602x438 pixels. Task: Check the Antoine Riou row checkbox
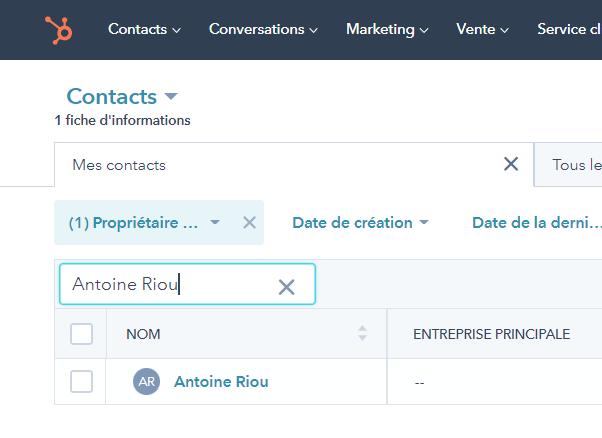tap(81, 381)
